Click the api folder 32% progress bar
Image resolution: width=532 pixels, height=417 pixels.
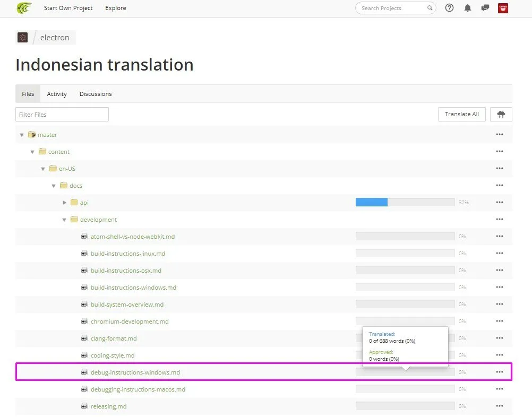point(405,202)
